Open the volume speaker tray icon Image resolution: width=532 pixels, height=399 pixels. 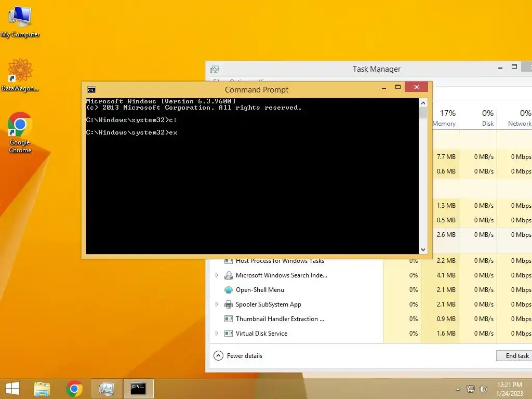(x=483, y=389)
